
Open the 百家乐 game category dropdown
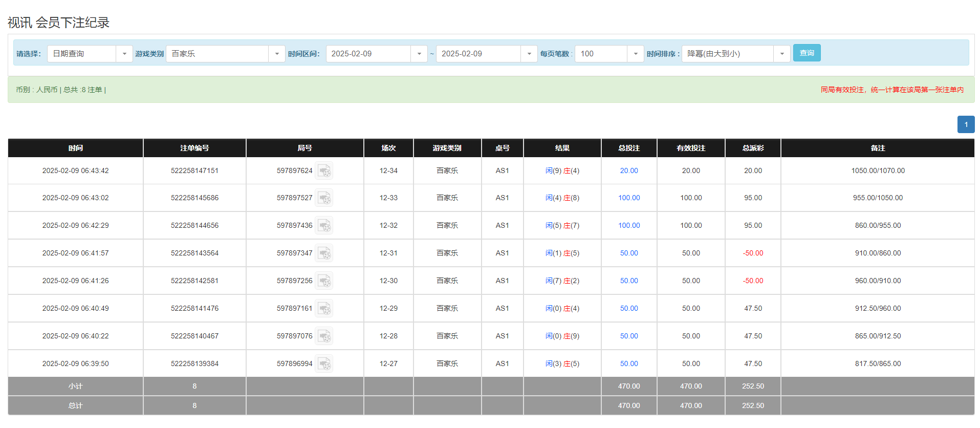(276, 54)
